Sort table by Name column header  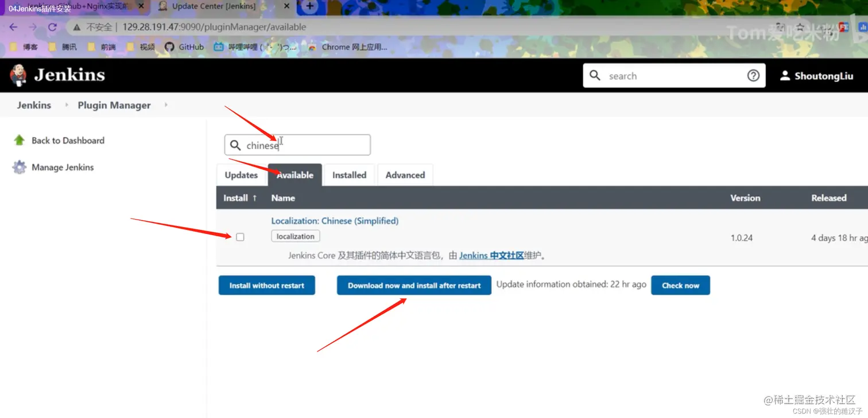tap(283, 198)
